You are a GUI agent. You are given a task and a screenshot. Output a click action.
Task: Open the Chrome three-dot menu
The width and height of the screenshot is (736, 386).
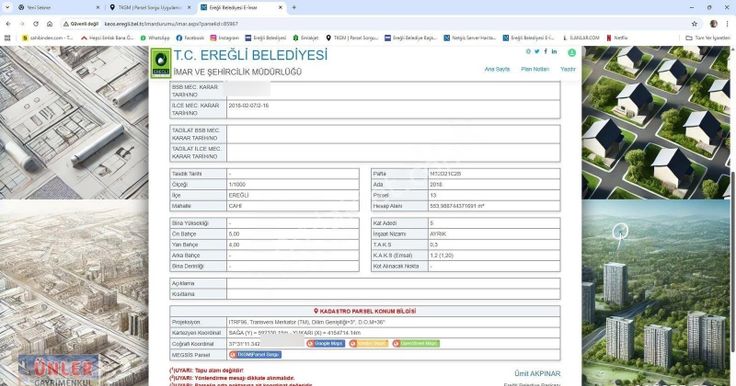[x=728, y=23]
